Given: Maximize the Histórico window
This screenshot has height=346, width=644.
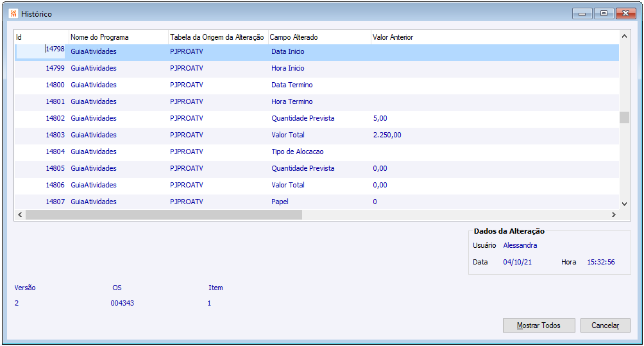Looking at the screenshot, I should pyautogui.click(x=604, y=13).
